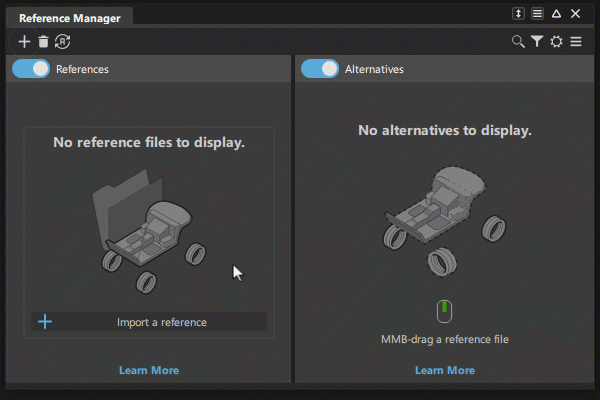Click the title bar vertical expand icon

tap(518, 14)
